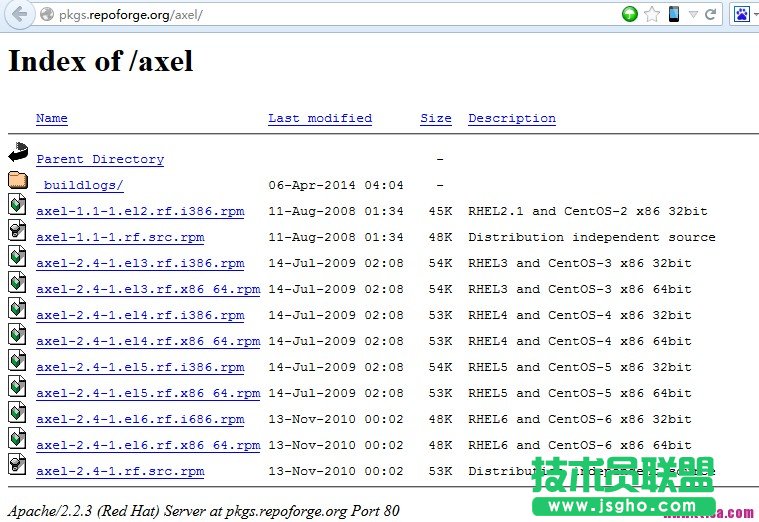The height and width of the screenshot is (522, 759).
Task: Open the Parent Directory link
Action: (x=100, y=159)
